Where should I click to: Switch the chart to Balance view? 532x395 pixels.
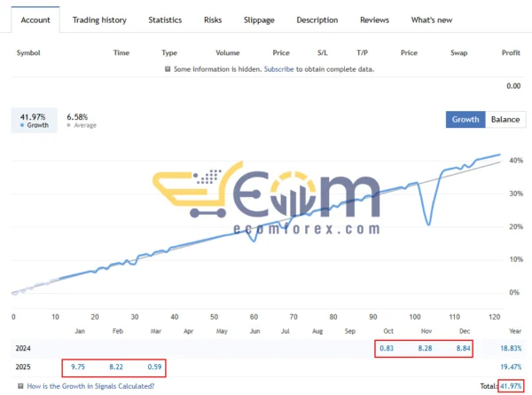pos(505,120)
